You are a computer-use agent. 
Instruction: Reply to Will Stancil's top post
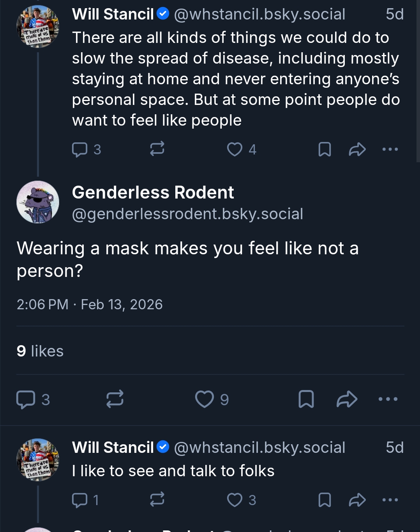[x=80, y=149]
